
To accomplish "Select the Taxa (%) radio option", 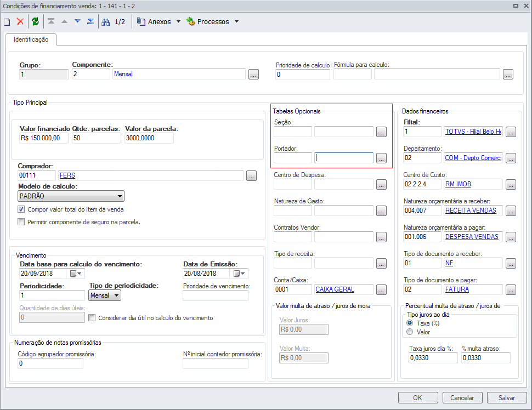I will click(410, 323).
